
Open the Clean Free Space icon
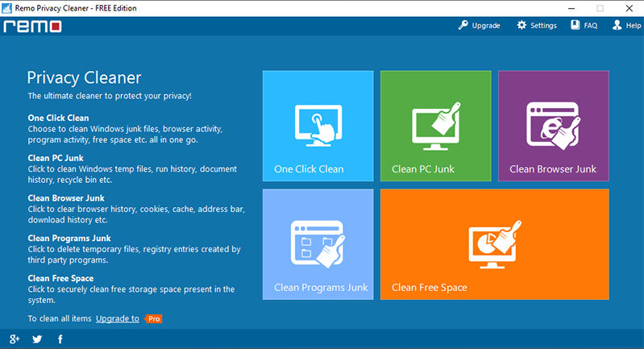[495, 244]
